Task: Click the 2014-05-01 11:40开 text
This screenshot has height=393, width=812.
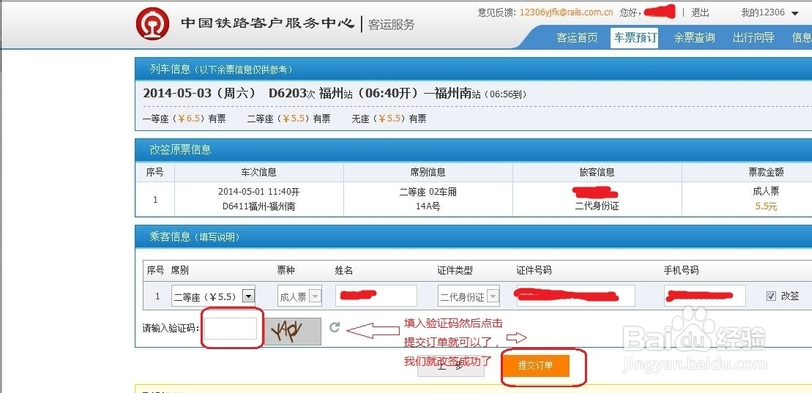Action: (x=259, y=192)
